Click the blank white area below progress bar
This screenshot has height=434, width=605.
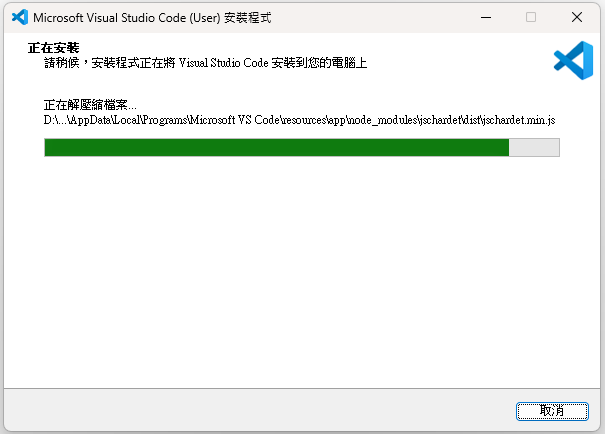click(302, 270)
